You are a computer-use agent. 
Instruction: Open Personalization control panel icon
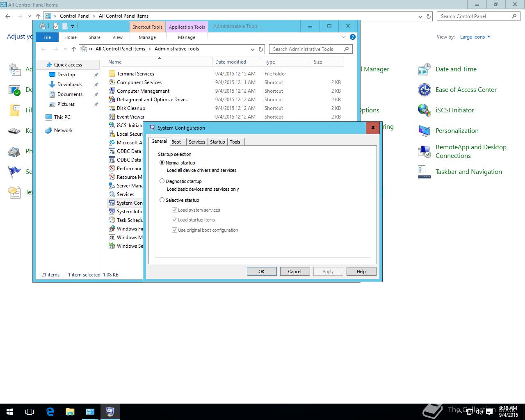tap(424, 131)
